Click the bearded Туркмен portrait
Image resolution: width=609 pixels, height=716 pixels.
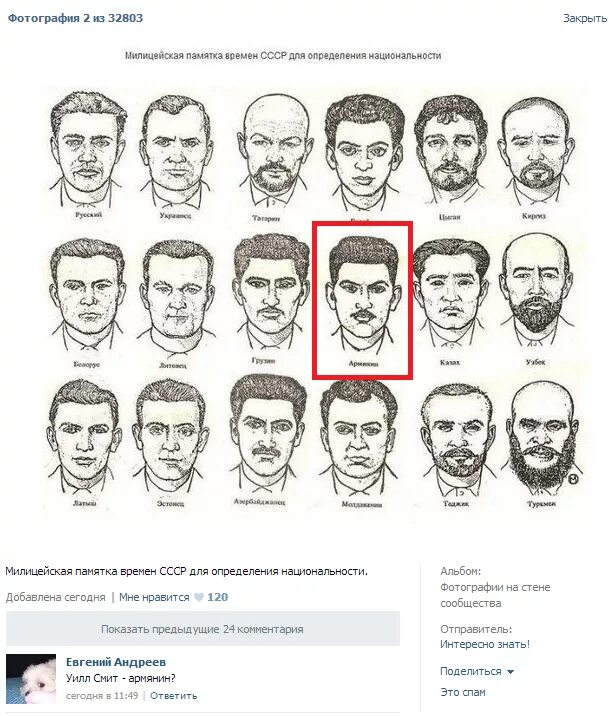[x=541, y=445]
